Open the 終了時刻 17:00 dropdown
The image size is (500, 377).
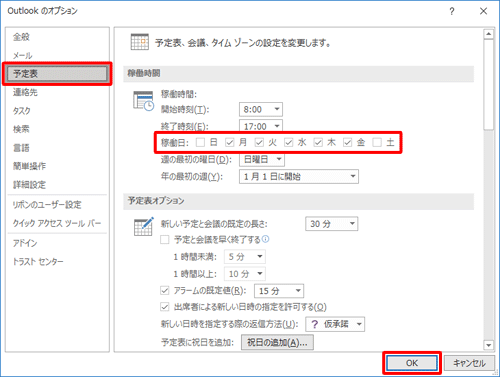261,126
